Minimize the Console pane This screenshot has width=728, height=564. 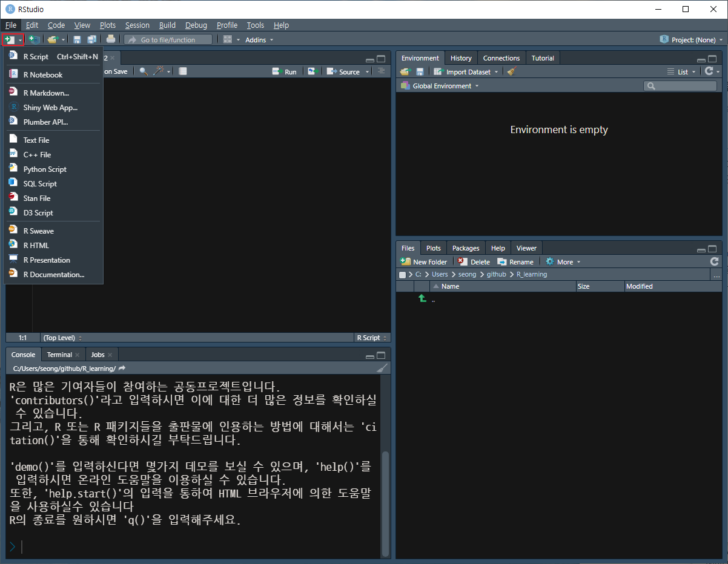(370, 356)
